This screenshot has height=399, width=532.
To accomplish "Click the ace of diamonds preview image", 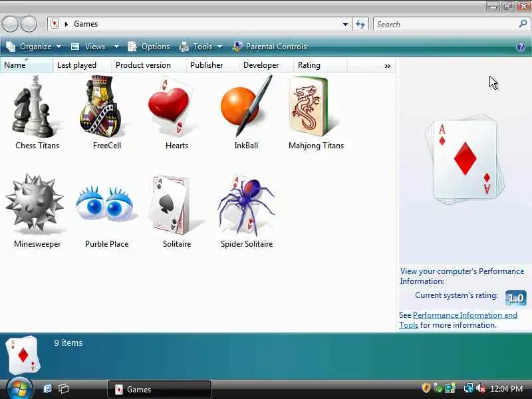I will 465,160.
